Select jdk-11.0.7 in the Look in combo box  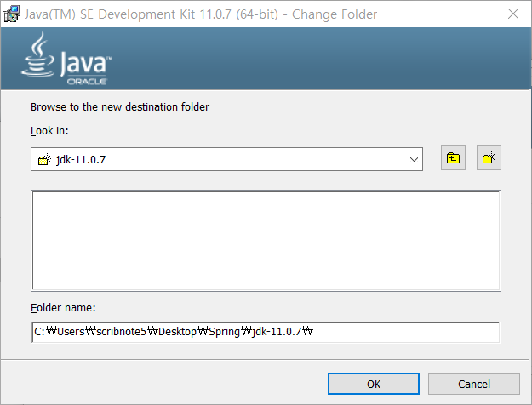tap(226, 159)
